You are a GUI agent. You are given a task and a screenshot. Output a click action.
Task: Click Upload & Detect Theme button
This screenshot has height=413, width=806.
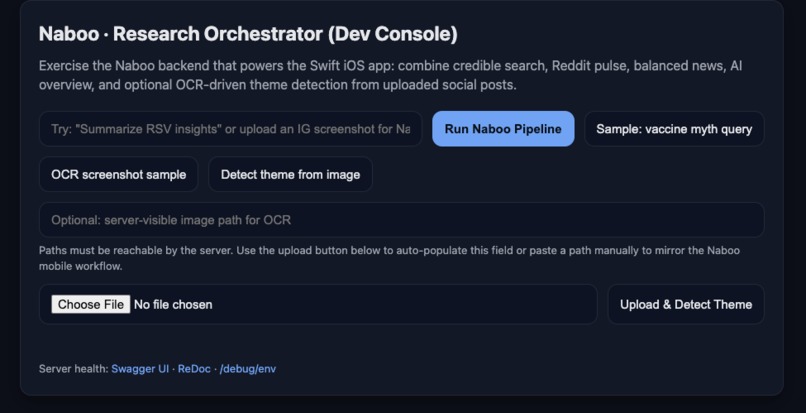click(686, 304)
